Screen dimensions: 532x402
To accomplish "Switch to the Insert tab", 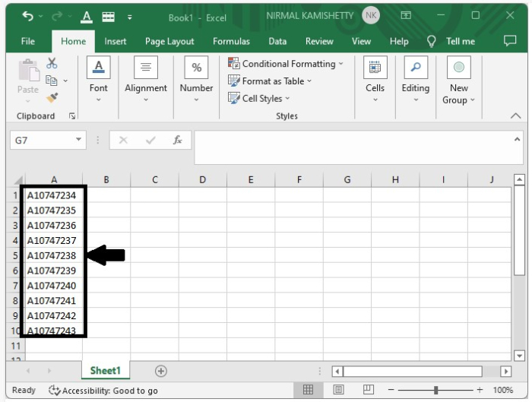I will (x=116, y=41).
